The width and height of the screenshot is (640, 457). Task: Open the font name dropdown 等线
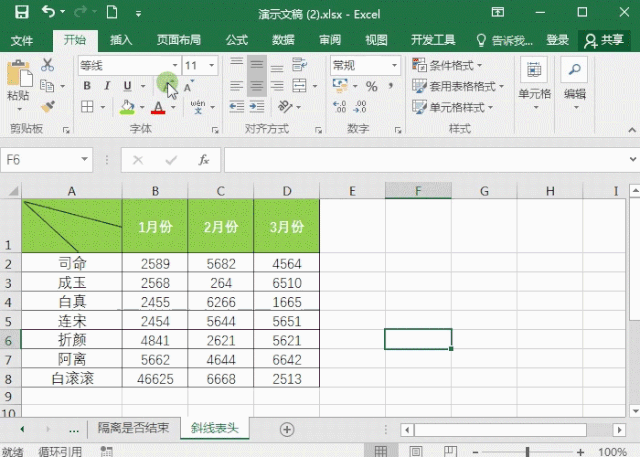coord(175,65)
